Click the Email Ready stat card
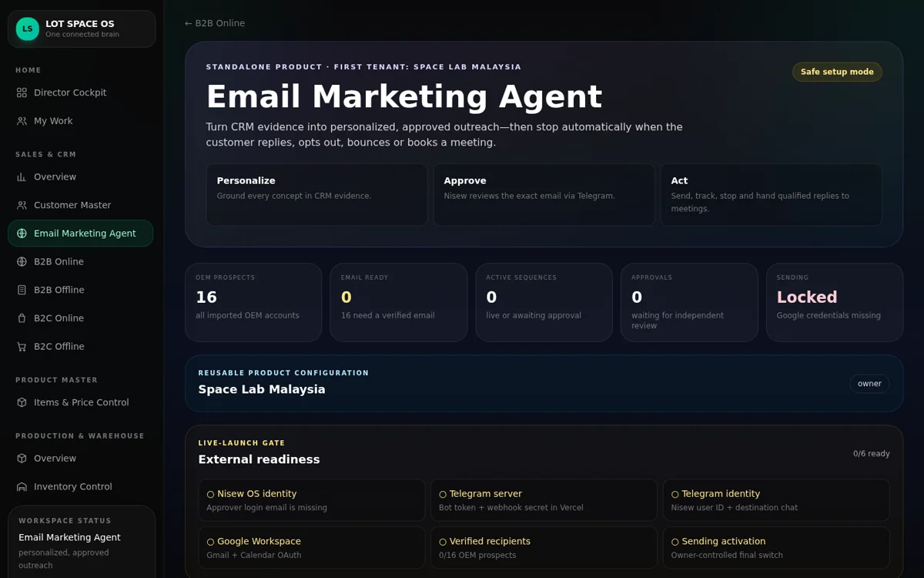924x578 pixels. pyautogui.click(x=399, y=302)
